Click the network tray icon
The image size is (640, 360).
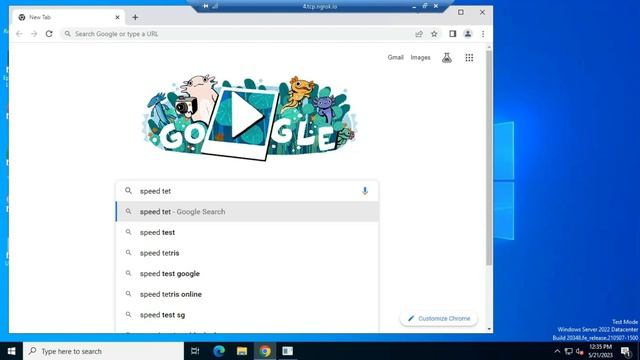pos(569,351)
